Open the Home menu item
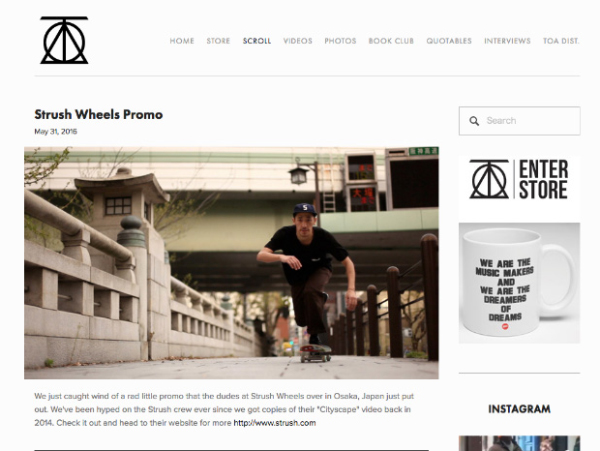 pyautogui.click(x=182, y=41)
